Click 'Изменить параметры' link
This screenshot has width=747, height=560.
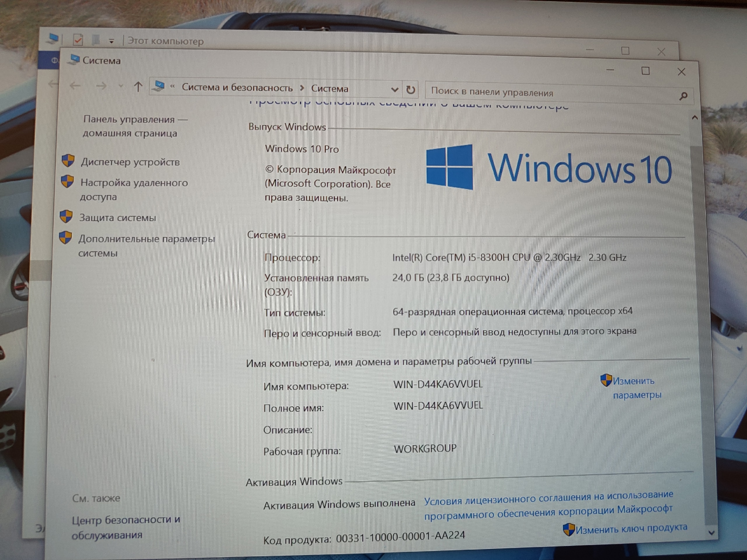[x=637, y=388]
